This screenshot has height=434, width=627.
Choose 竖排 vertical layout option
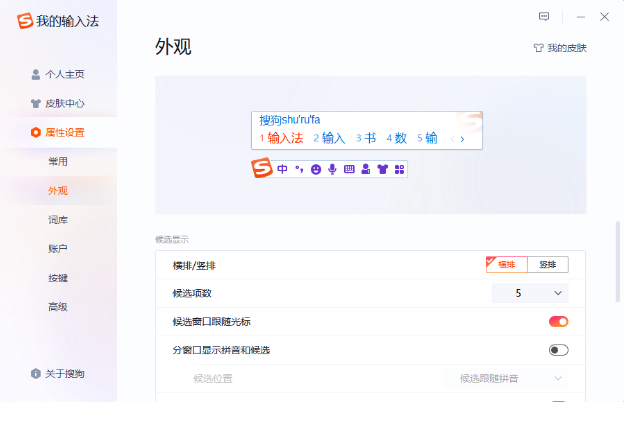tap(548, 264)
